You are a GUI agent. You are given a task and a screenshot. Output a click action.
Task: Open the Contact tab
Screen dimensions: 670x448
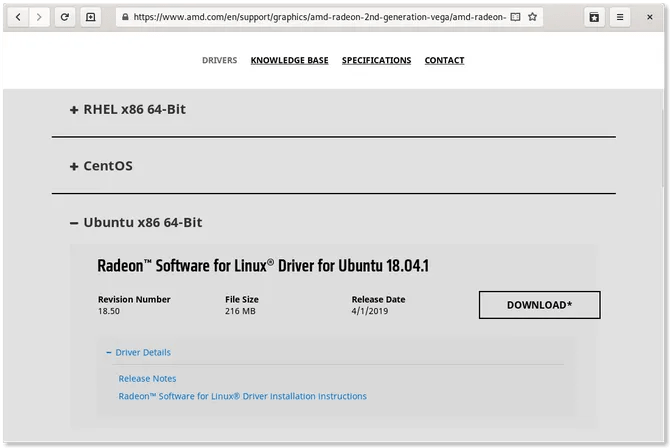[444, 60]
